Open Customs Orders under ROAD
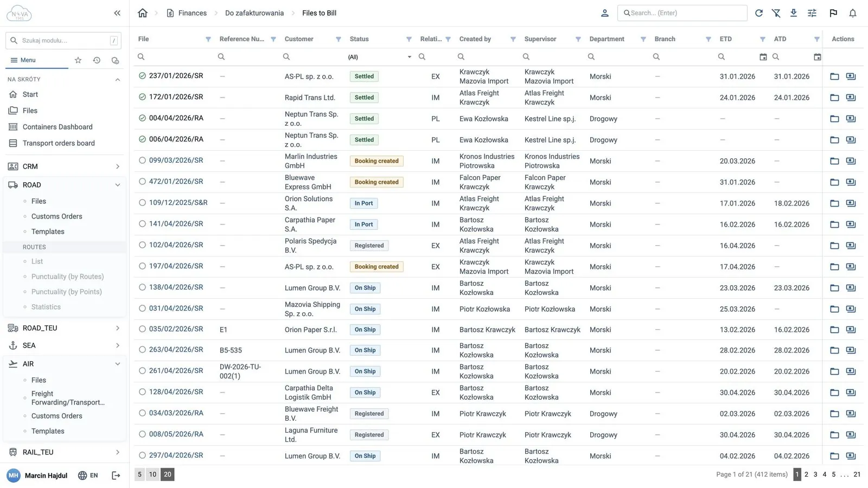868x488 pixels. tap(57, 216)
